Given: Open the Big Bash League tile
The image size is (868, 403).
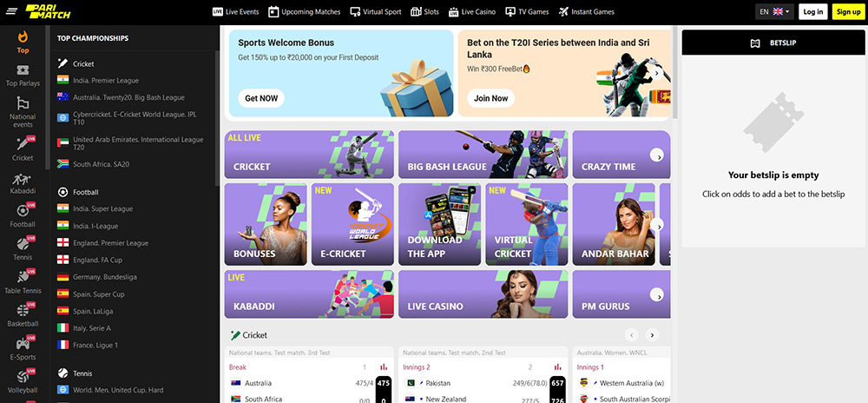Looking at the screenshot, I should pos(483,155).
